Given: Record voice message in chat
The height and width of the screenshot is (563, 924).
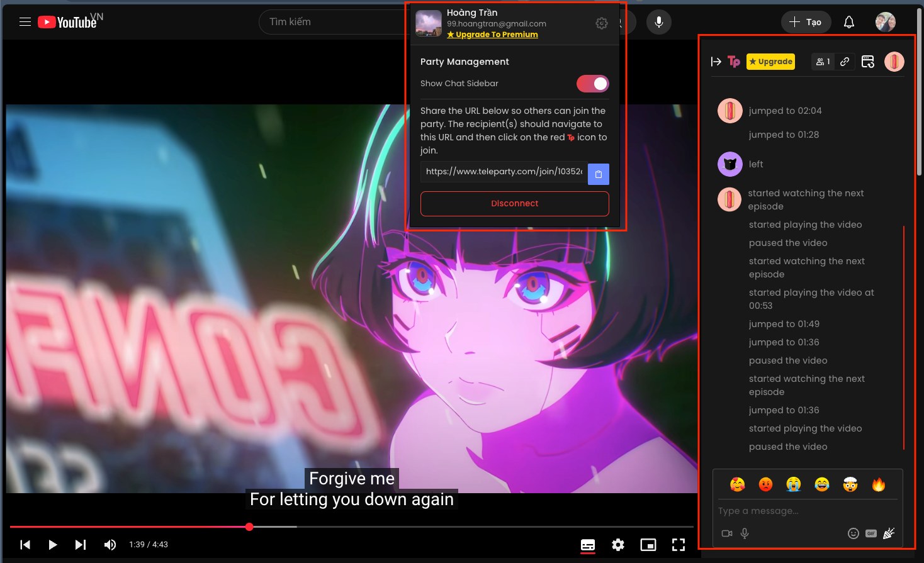Looking at the screenshot, I should click(745, 533).
